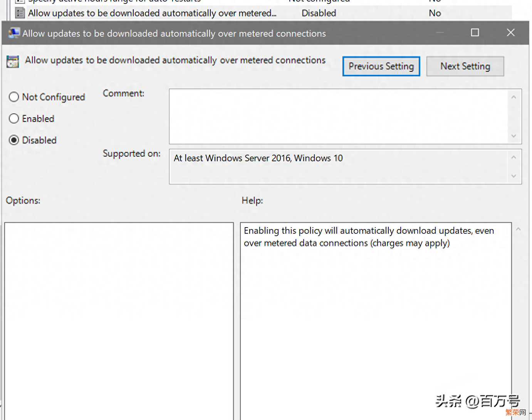The height and width of the screenshot is (420, 532).
Task: Click the policy setting icon beside heading
Action: tap(13, 61)
